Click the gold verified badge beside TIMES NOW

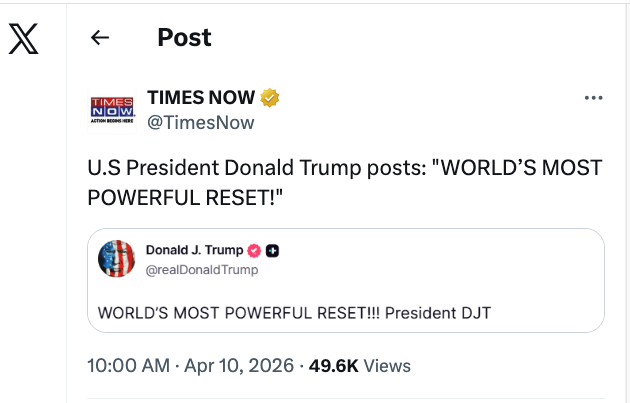coord(269,97)
